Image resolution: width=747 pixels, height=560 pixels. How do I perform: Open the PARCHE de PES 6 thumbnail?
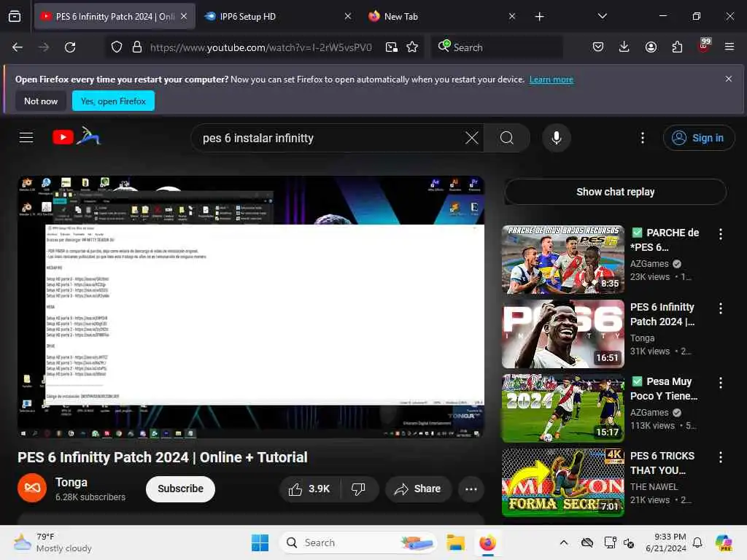(563, 260)
